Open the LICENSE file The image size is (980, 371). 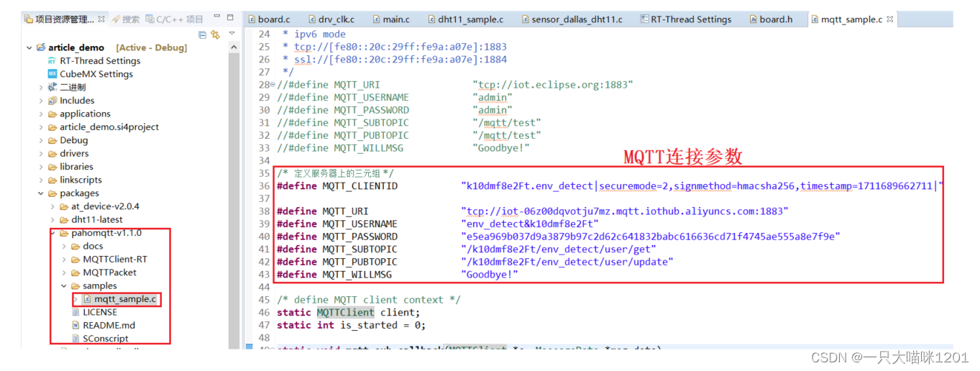[x=100, y=312]
